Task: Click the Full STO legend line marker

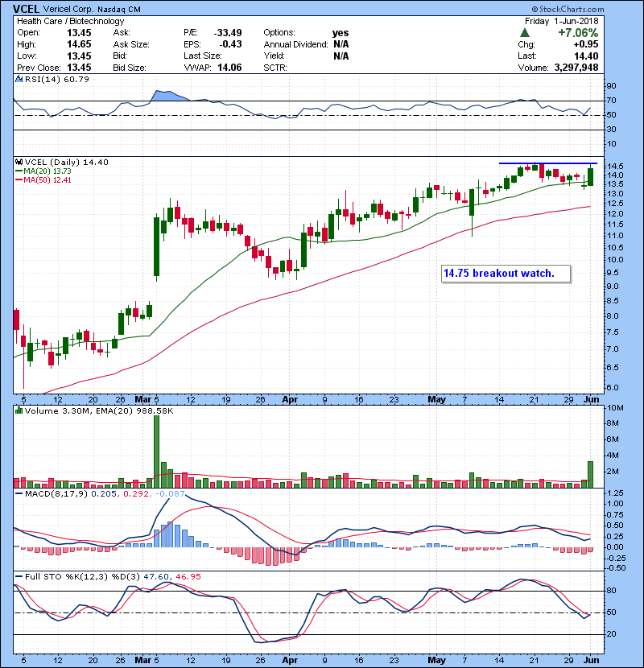Action: (x=19, y=576)
